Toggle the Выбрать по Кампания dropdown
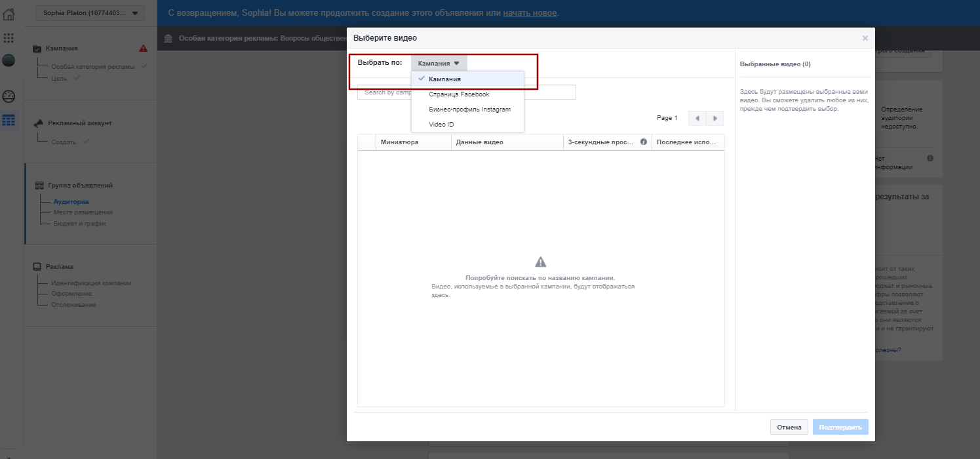The width and height of the screenshot is (980, 459). [x=439, y=63]
